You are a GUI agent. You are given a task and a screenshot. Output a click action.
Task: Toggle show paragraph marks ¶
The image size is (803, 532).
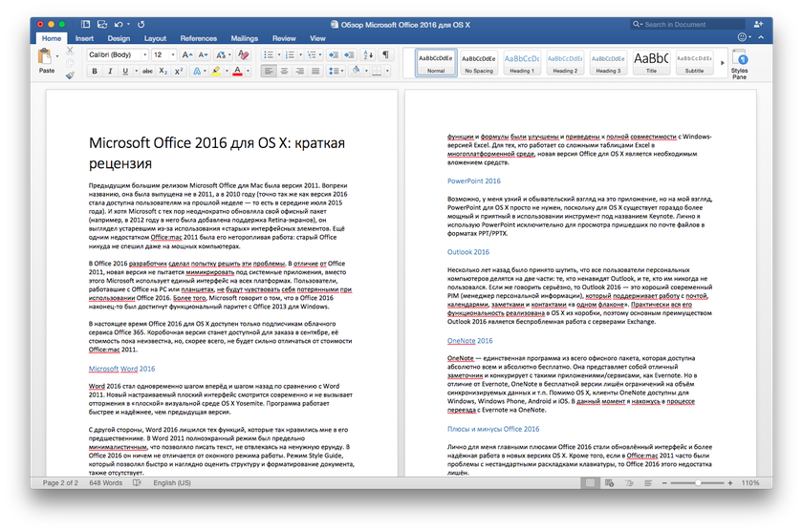385,54
